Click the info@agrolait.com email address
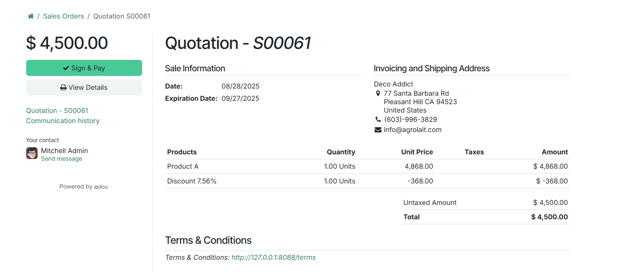 (412, 130)
